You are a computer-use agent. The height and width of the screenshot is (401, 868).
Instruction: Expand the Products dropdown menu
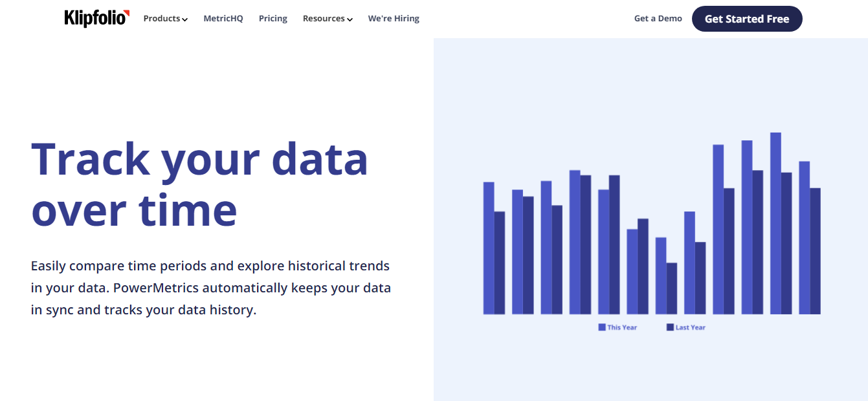pos(165,19)
